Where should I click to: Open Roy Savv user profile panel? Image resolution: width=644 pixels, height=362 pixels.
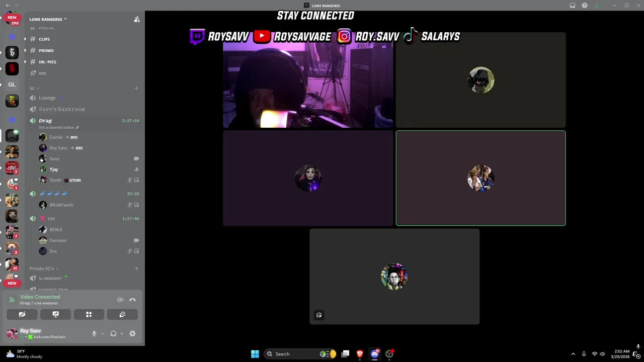[x=37, y=333]
